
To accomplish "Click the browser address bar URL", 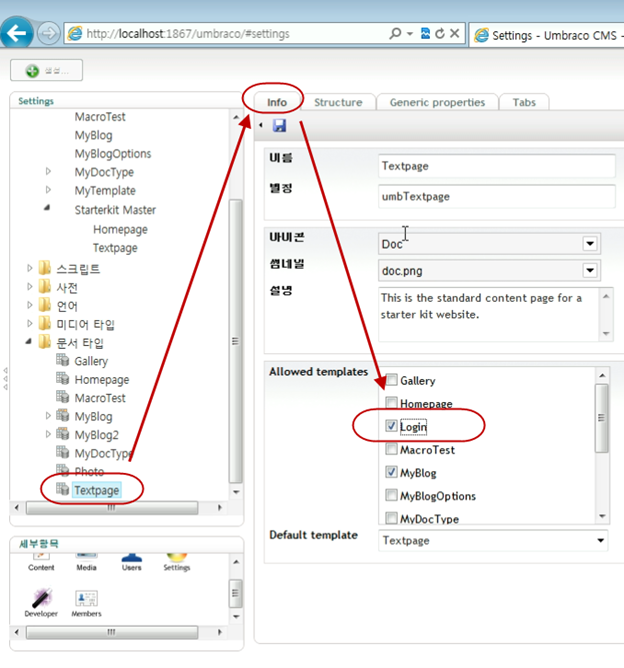I will (188, 34).
